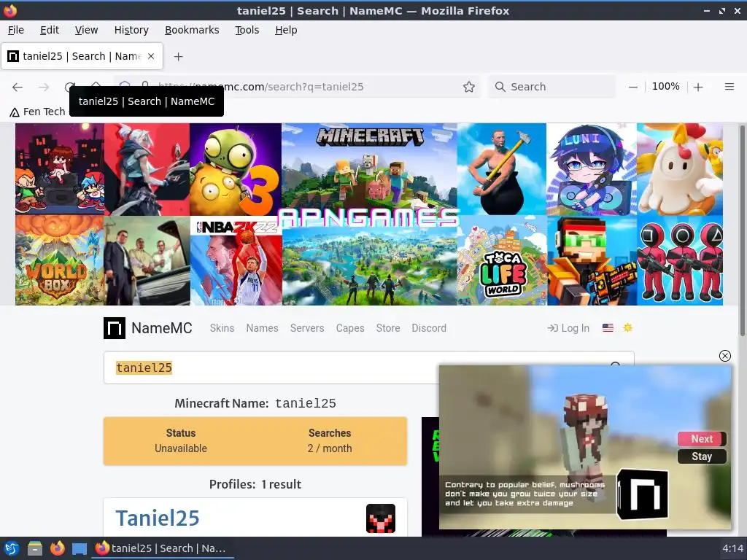Click the Getting Over It hammer thumbnail
Screen dimensions: 747x560
(x=502, y=169)
